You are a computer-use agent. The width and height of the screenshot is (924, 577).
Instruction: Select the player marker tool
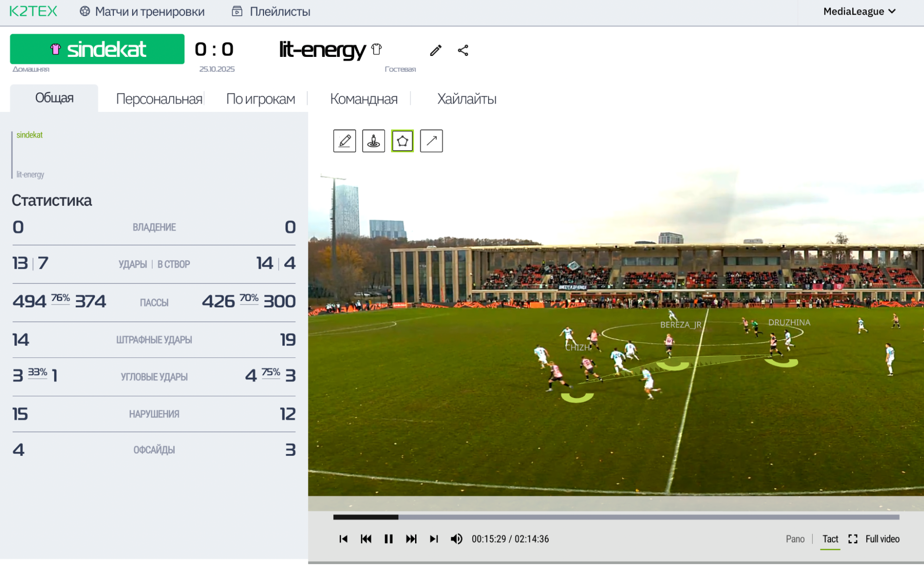[x=373, y=141]
